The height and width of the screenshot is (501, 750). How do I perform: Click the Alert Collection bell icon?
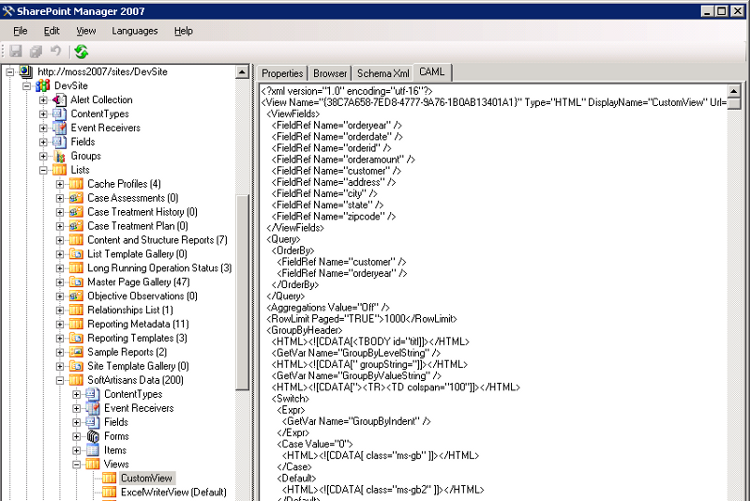(59, 100)
